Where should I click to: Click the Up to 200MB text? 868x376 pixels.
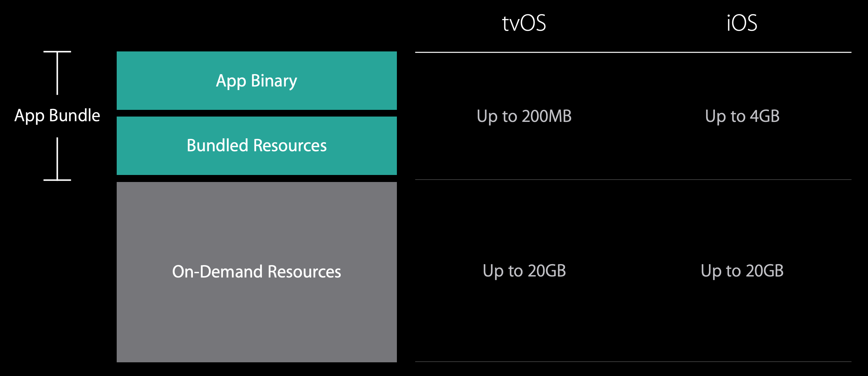click(524, 117)
